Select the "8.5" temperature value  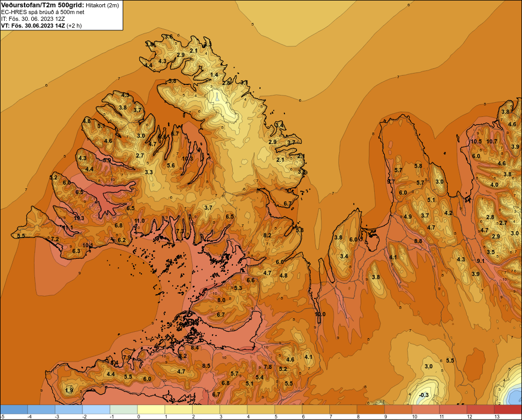206,366
